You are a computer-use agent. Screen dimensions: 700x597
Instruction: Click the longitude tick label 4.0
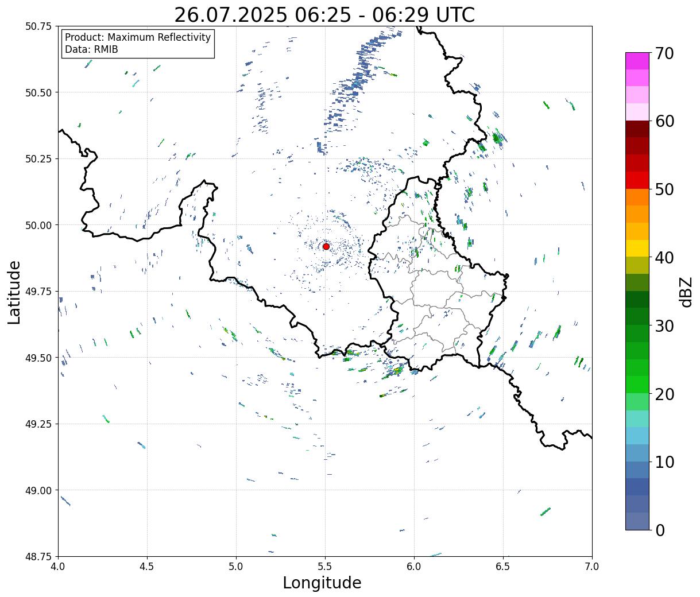(x=58, y=567)
